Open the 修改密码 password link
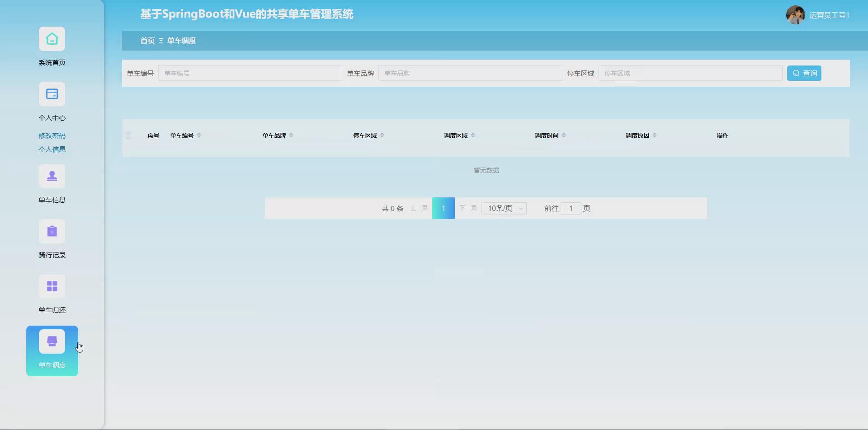Viewport: 868px width, 430px height. point(52,135)
